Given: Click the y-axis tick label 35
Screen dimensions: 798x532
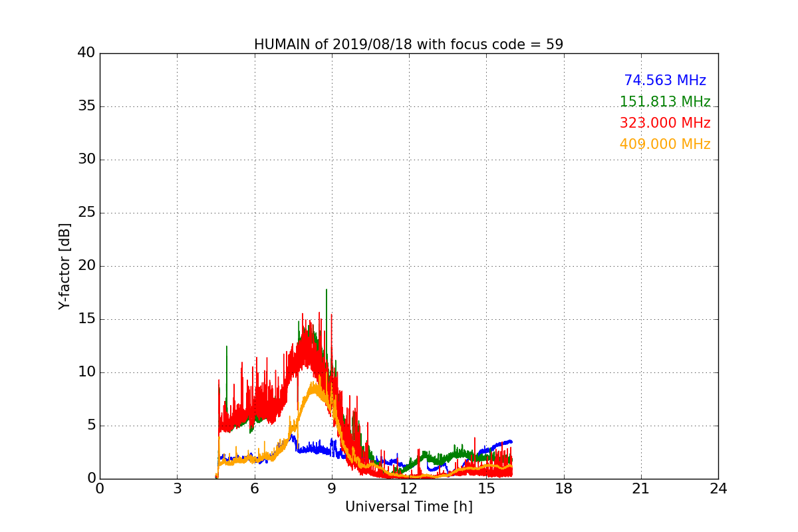Looking at the screenshot, I should tap(86, 106).
